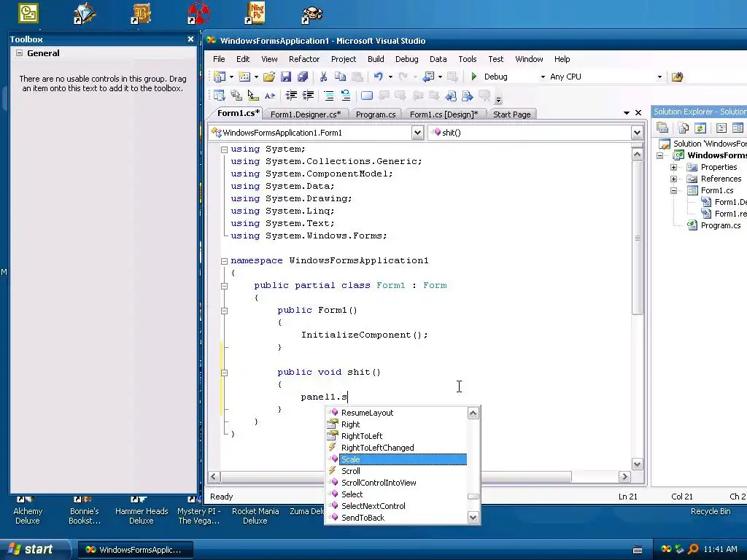This screenshot has width=747, height=560.
Task: Switch to the Form1.Designer.cs* tab
Action: [x=306, y=114]
